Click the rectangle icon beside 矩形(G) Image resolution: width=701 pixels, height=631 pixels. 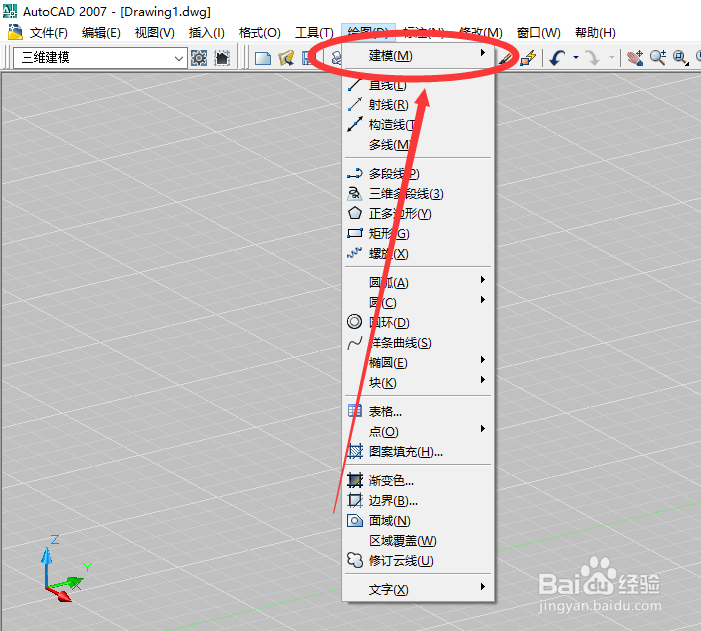pyautogui.click(x=355, y=233)
